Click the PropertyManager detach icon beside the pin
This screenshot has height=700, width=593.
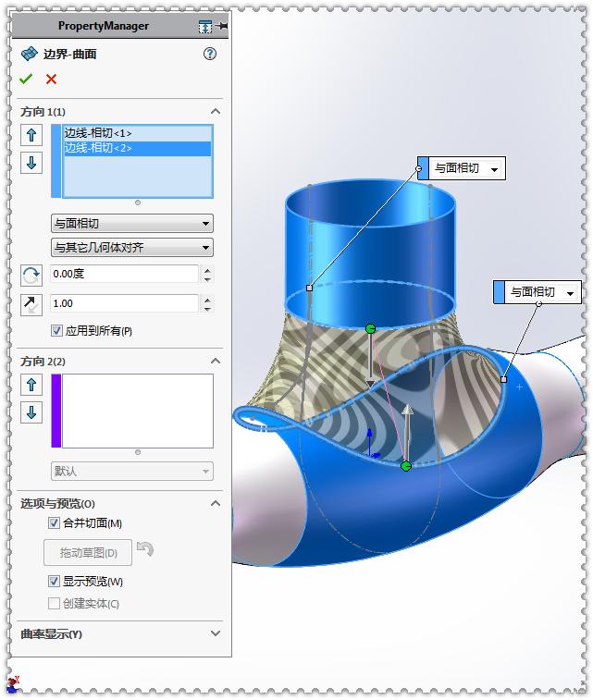click(205, 26)
